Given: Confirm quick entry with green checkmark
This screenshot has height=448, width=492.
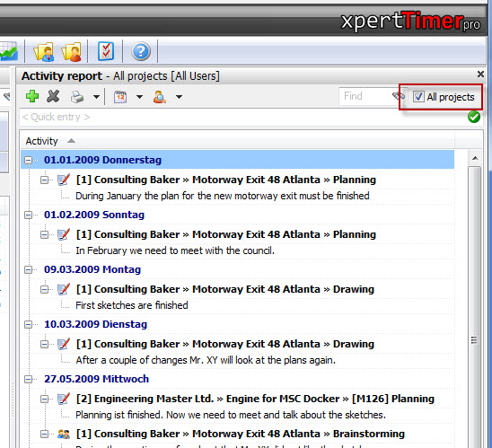Looking at the screenshot, I should coord(474,117).
